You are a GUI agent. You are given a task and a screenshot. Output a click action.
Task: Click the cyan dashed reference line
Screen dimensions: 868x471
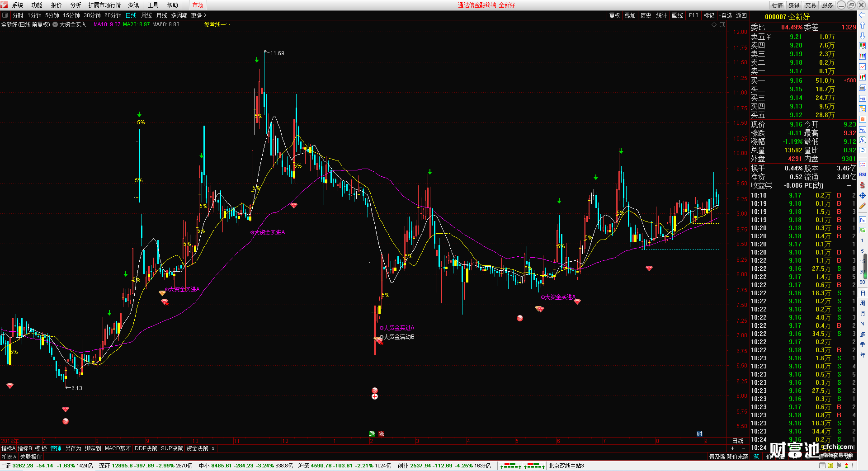[x=680, y=250]
